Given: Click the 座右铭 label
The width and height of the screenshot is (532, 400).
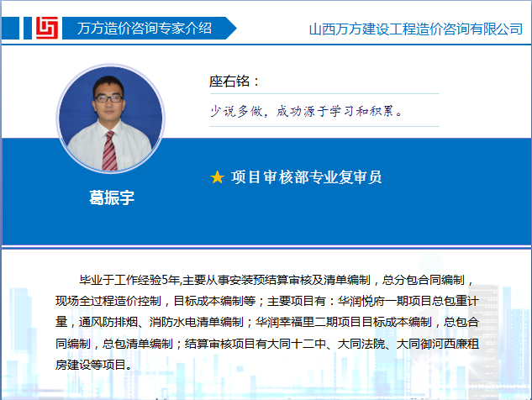Looking at the screenshot, I should pyautogui.click(x=234, y=82).
